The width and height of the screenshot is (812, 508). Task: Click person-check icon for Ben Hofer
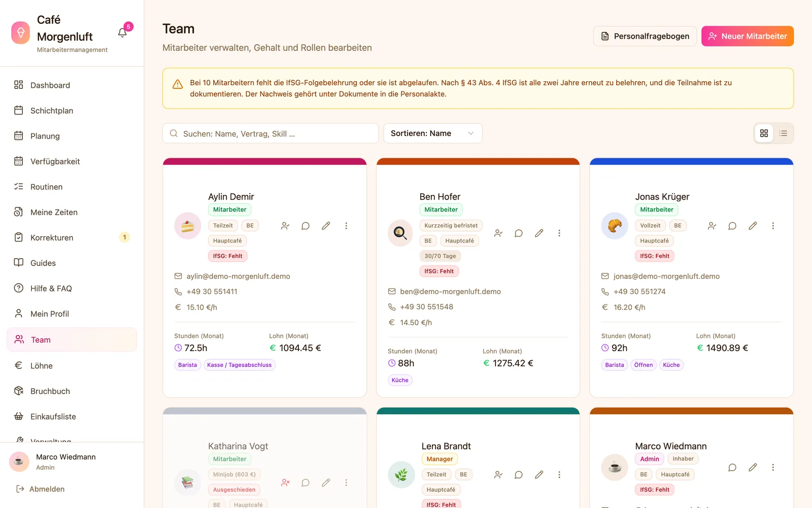pyautogui.click(x=498, y=233)
